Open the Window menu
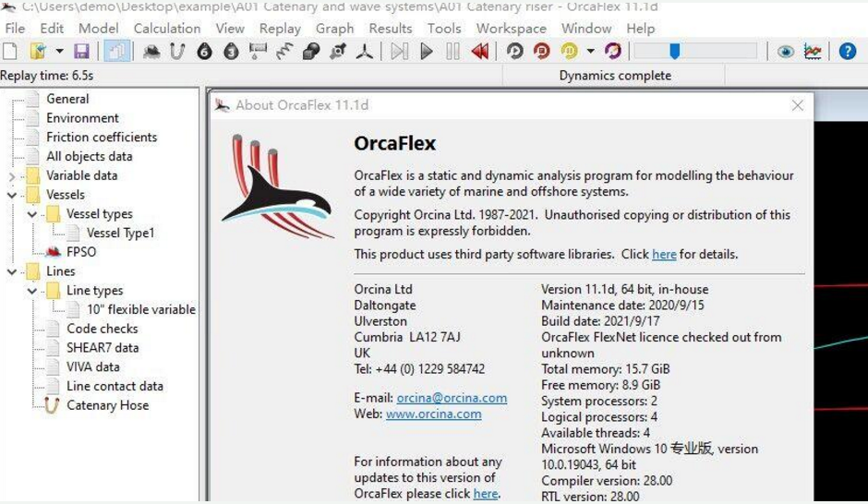 586,29
